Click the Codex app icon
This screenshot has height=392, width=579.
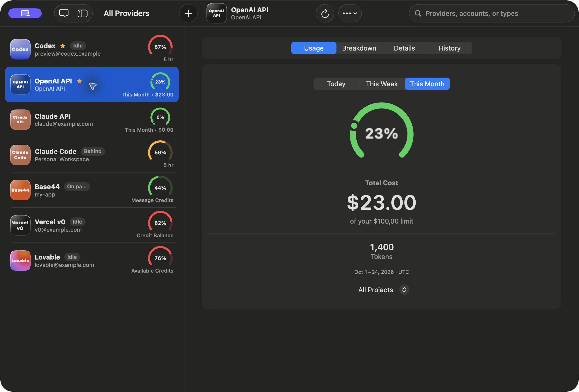(20, 49)
